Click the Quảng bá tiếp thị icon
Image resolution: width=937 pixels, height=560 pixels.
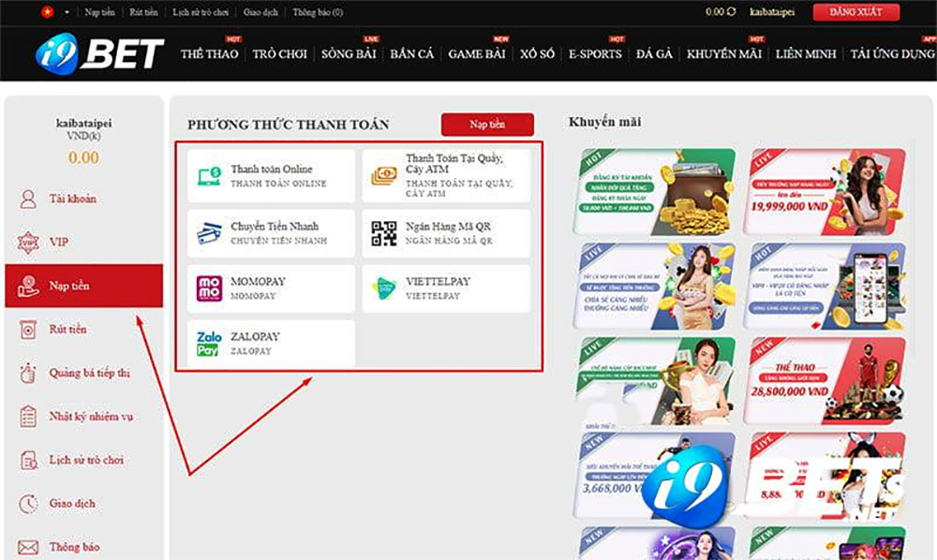pyautogui.click(x=28, y=373)
